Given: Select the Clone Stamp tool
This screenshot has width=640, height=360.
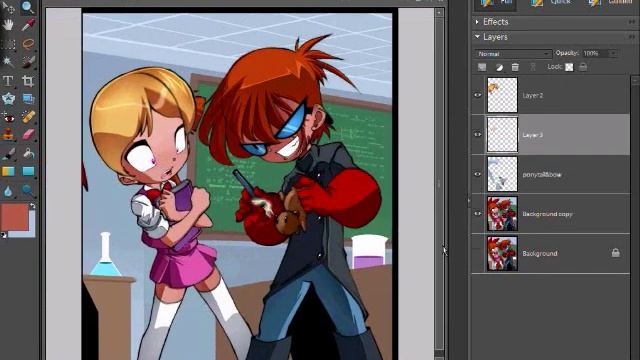Looking at the screenshot, I should point(8,134).
